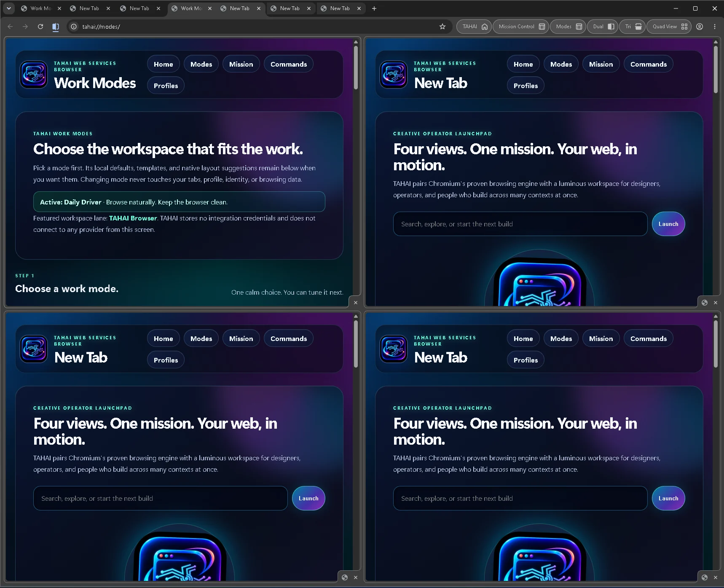Bookmark this page with the star icon

(442, 27)
